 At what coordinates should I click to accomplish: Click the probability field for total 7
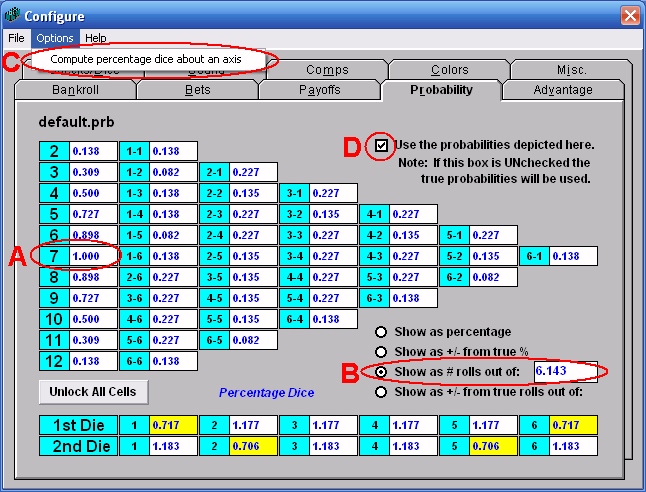(91, 257)
